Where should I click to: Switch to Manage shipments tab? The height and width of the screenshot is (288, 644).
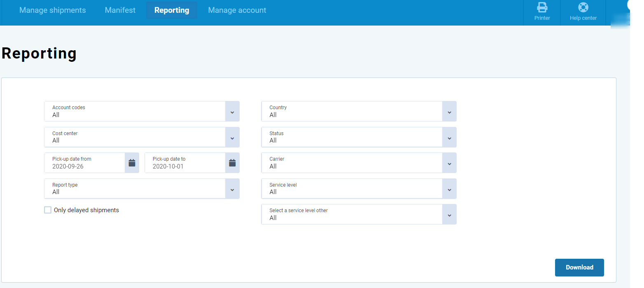pyautogui.click(x=53, y=10)
